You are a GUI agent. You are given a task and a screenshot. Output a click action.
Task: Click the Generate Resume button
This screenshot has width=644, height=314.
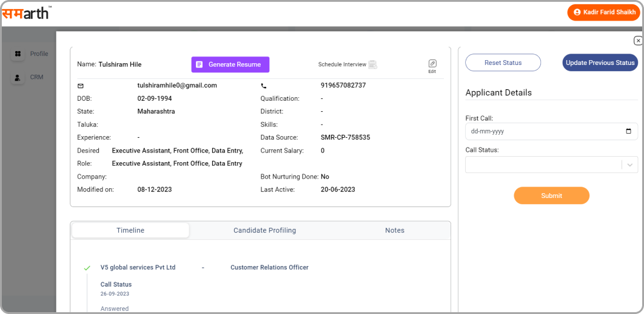point(230,64)
